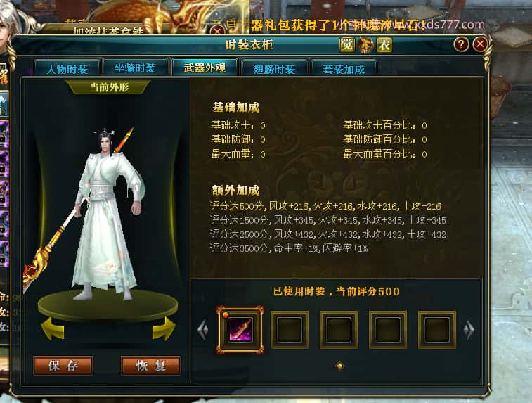532x403 pixels.
Task: Close the small red X notification popup
Action: (x=217, y=31)
